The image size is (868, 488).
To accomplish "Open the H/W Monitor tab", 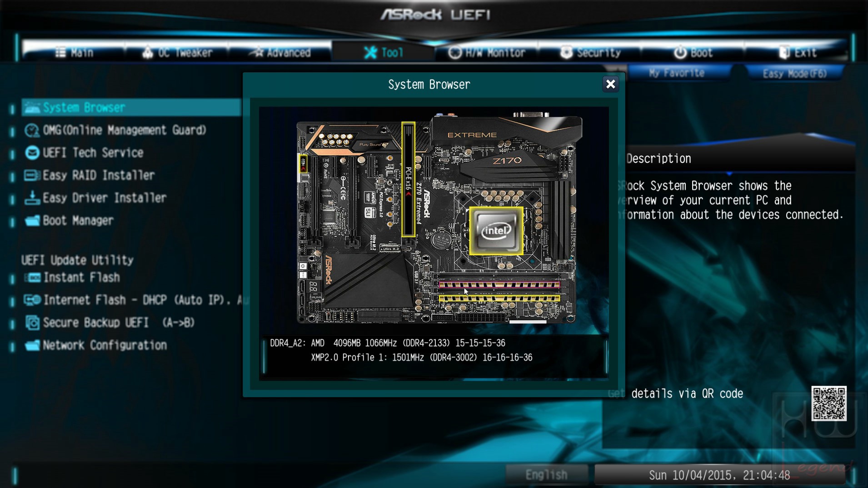I will tap(487, 53).
